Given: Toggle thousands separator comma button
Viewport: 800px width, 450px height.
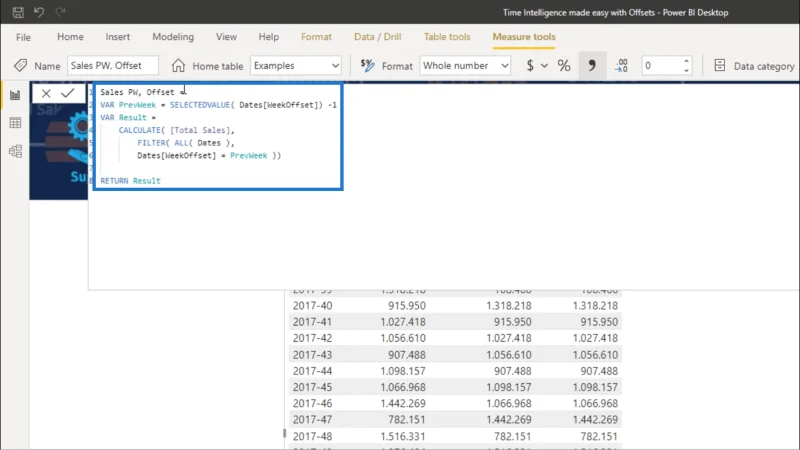Looking at the screenshot, I should click(592, 66).
